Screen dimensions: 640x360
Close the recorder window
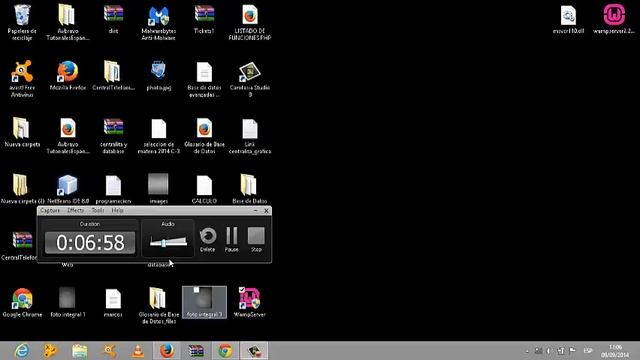(x=267, y=211)
